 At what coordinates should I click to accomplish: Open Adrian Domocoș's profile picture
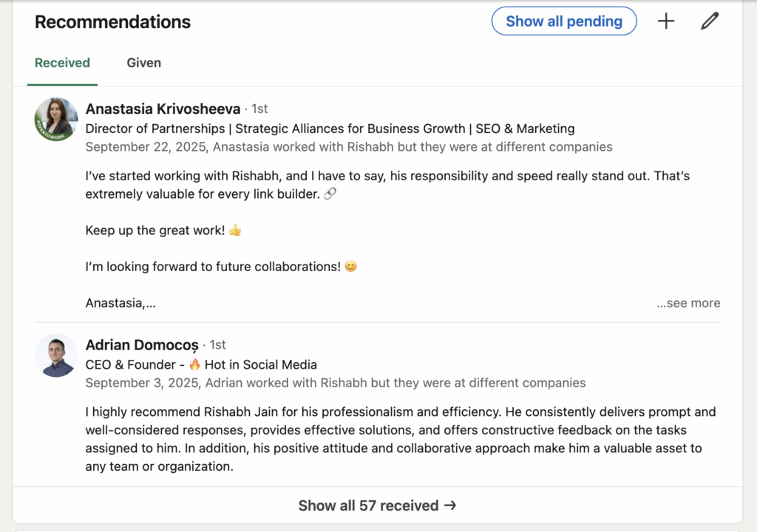click(56, 355)
